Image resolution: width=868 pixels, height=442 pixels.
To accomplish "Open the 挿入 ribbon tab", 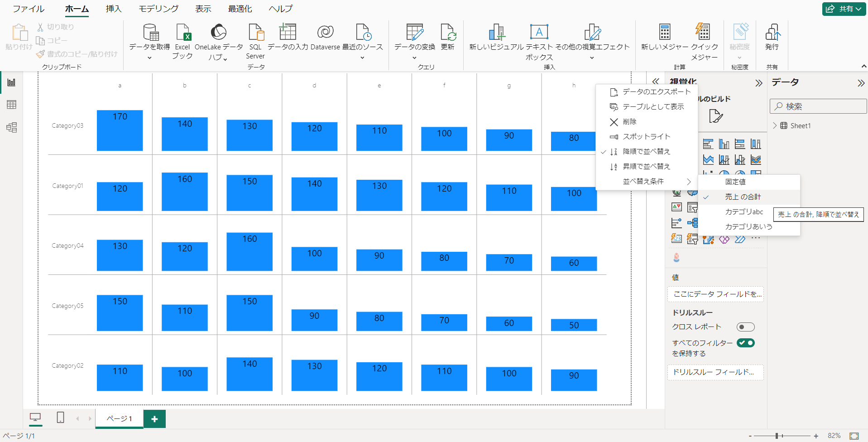I will (114, 9).
